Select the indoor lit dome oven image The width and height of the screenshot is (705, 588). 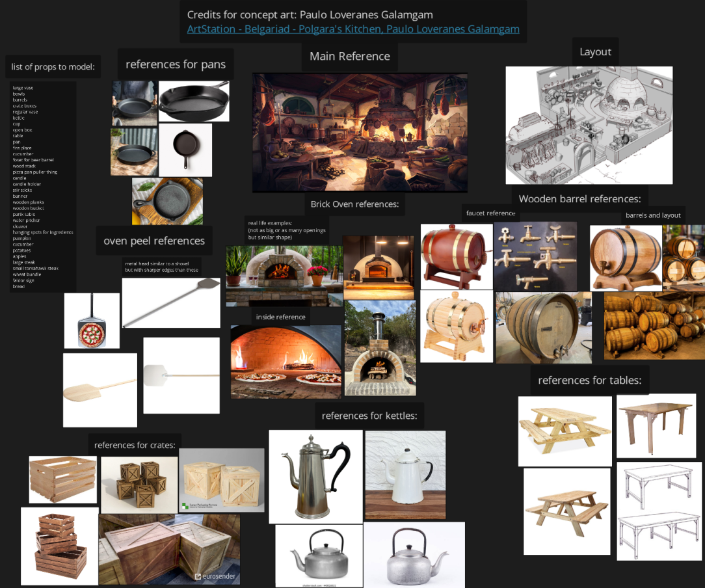pyautogui.click(x=379, y=267)
